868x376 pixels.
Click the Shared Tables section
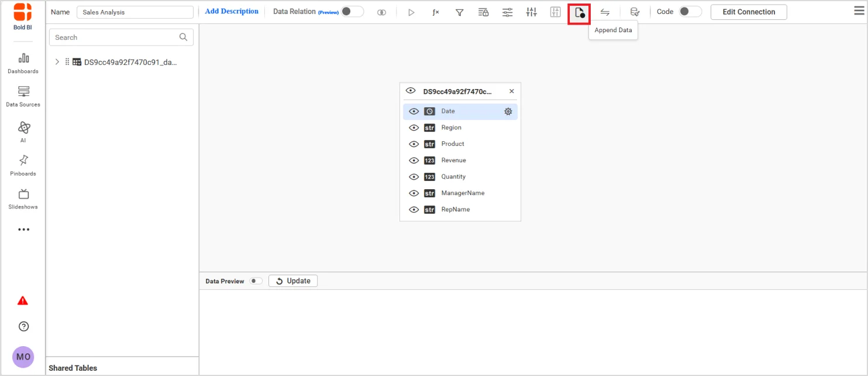click(x=73, y=368)
